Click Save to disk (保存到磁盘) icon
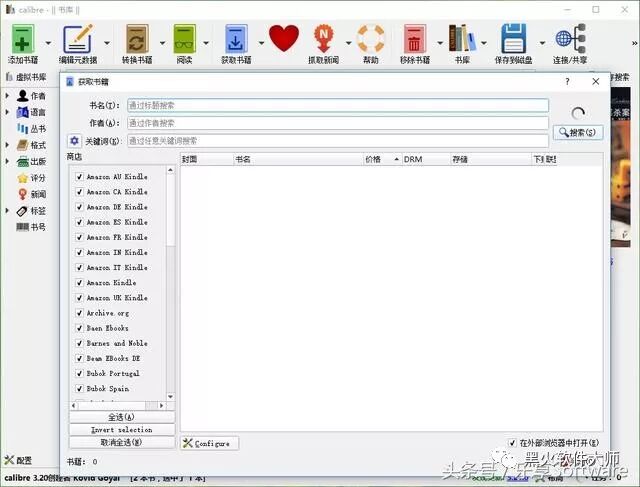The width and height of the screenshot is (640, 487). (x=513, y=38)
